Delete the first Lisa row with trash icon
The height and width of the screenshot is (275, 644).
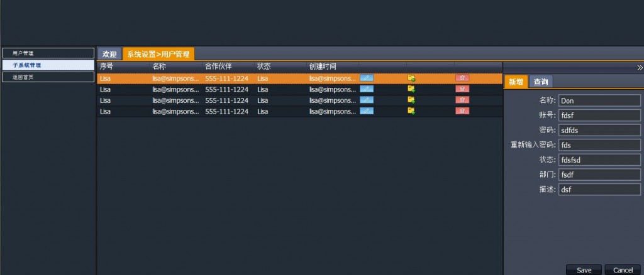[x=462, y=78]
